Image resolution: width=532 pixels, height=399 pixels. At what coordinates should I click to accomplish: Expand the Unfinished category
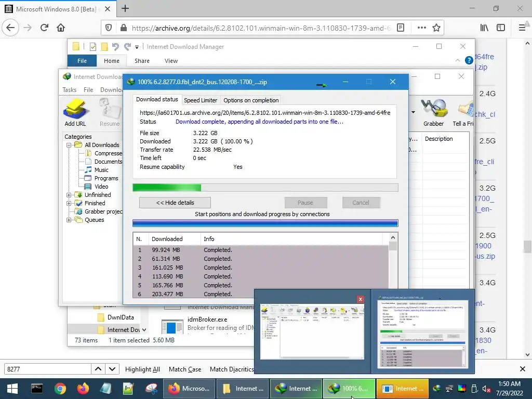tap(69, 195)
